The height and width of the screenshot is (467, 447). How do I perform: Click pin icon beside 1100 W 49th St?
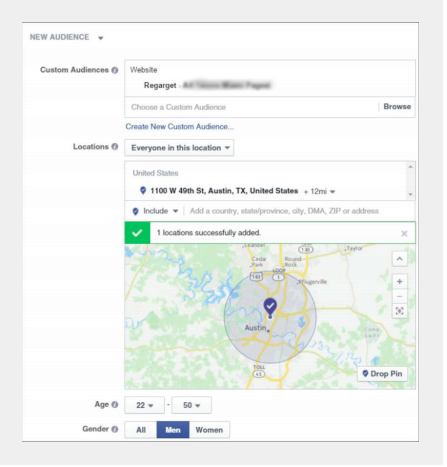(x=143, y=191)
